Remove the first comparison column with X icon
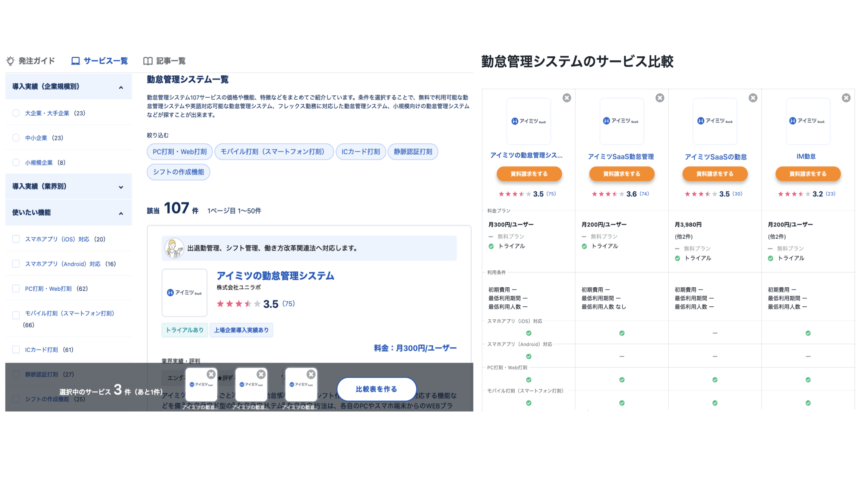The image size is (868, 486). pyautogui.click(x=567, y=98)
